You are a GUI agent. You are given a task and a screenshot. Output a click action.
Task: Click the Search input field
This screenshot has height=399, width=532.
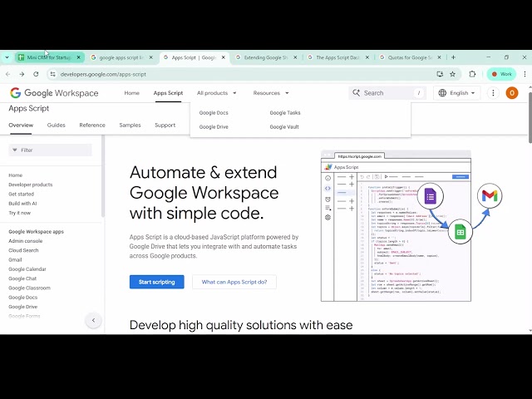click(x=387, y=93)
